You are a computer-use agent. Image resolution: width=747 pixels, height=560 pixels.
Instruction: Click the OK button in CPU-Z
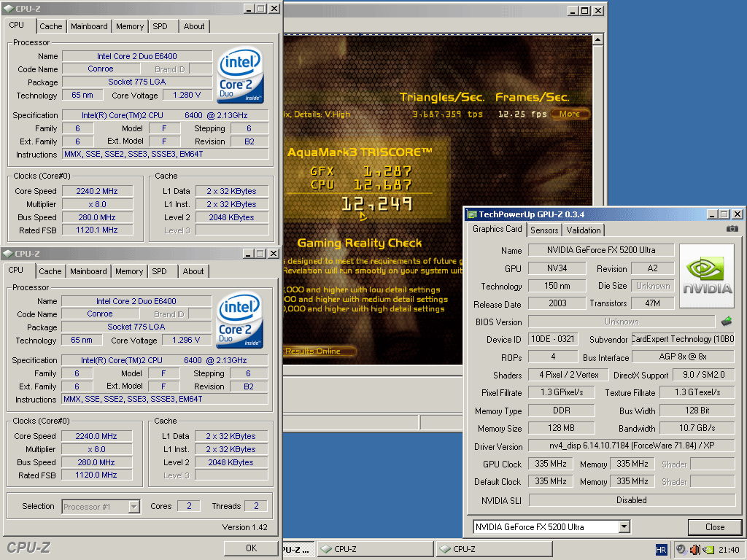(251, 548)
